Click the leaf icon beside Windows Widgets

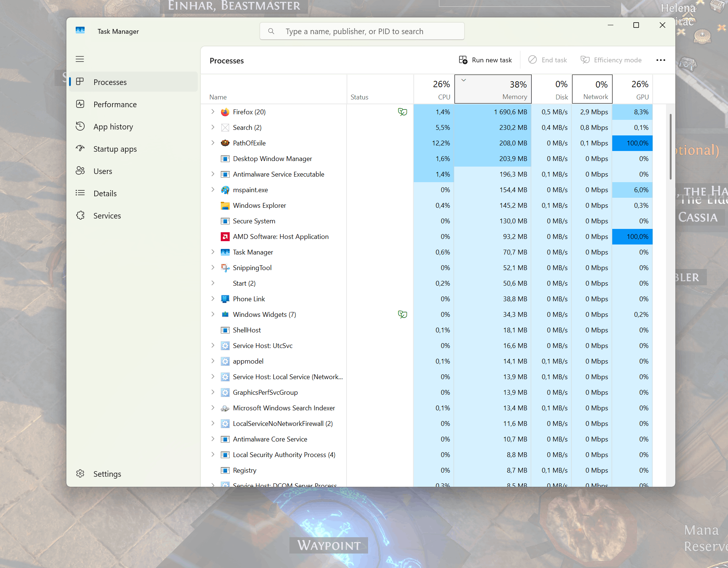tap(403, 314)
